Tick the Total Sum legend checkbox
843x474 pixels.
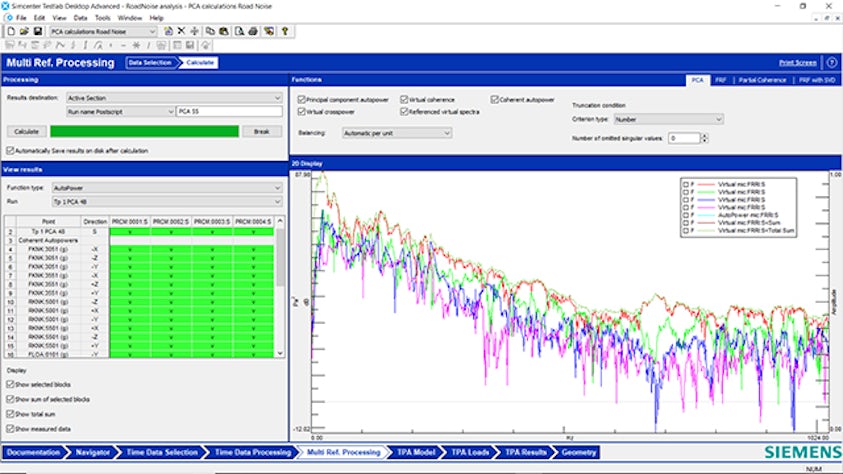685,231
